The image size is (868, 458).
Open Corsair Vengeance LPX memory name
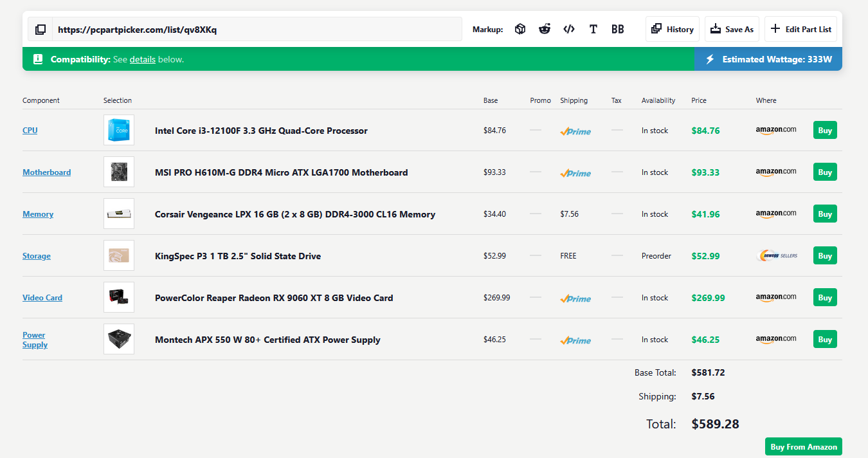point(295,214)
